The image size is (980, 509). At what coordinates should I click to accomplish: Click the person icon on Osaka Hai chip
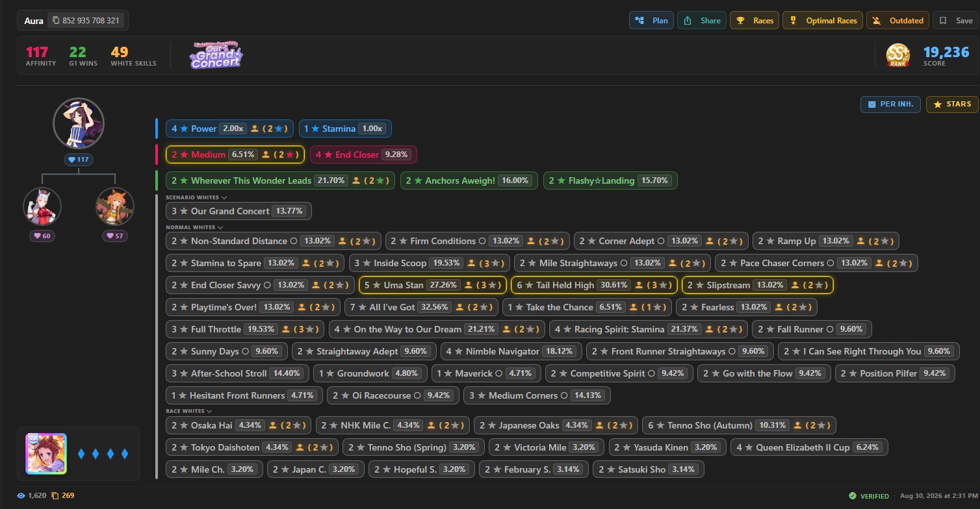pos(273,425)
